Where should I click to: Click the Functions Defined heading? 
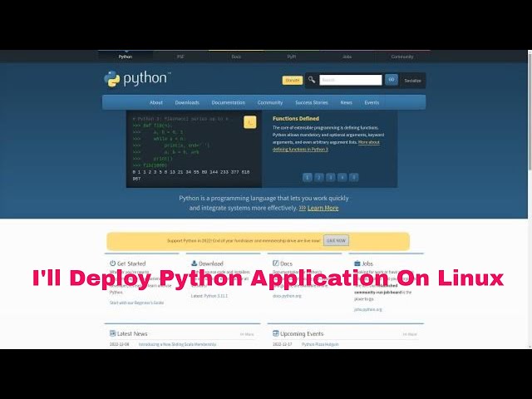tap(296, 118)
